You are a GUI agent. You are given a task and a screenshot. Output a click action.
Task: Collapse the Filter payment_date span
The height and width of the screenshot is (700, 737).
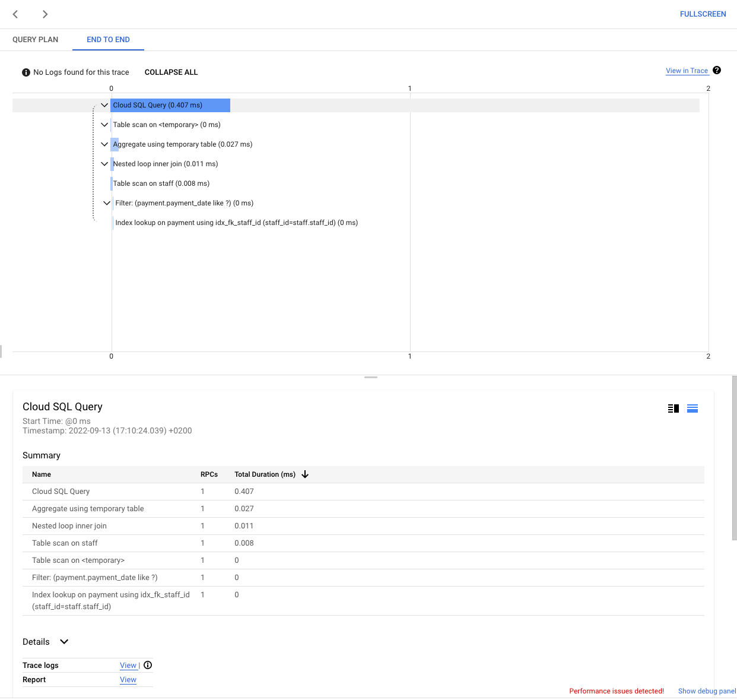107,203
